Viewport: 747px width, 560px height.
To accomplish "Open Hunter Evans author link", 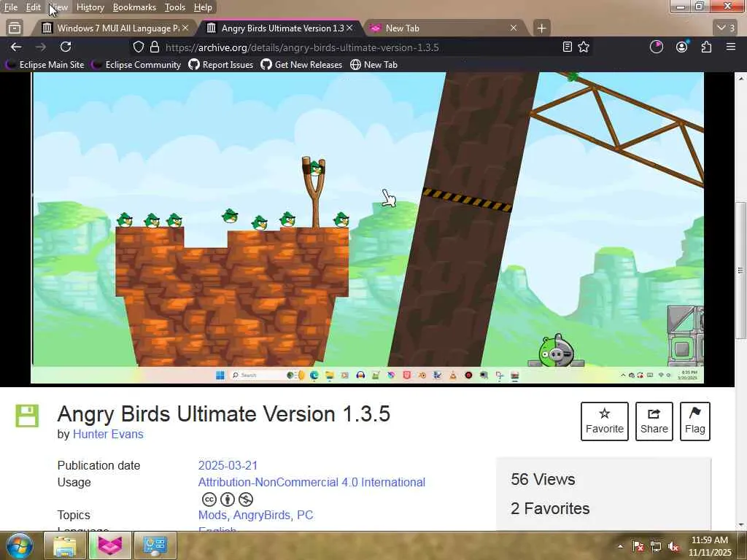I will tap(108, 435).
